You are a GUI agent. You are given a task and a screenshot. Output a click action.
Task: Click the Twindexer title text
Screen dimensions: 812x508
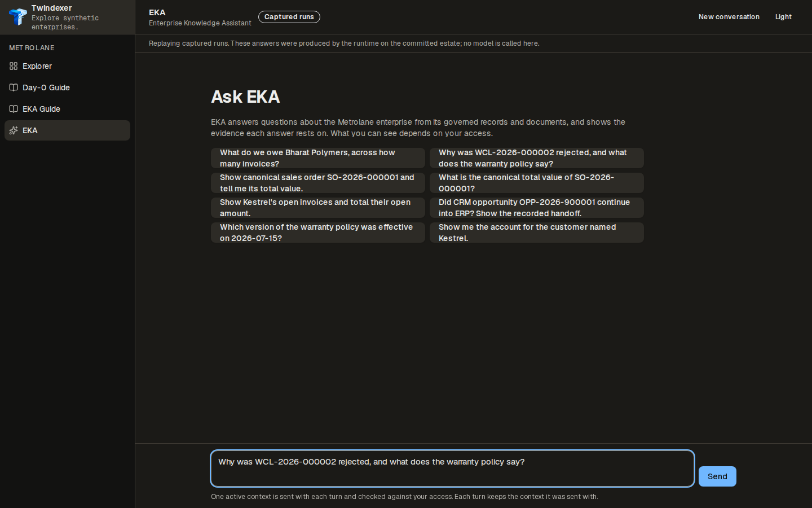pyautogui.click(x=51, y=8)
